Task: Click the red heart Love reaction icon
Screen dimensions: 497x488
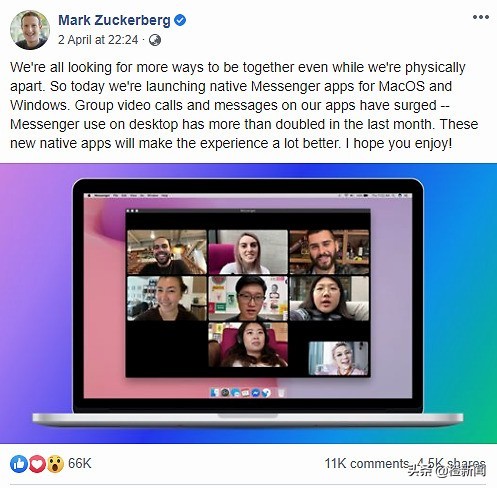Action: click(x=37, y=464)
